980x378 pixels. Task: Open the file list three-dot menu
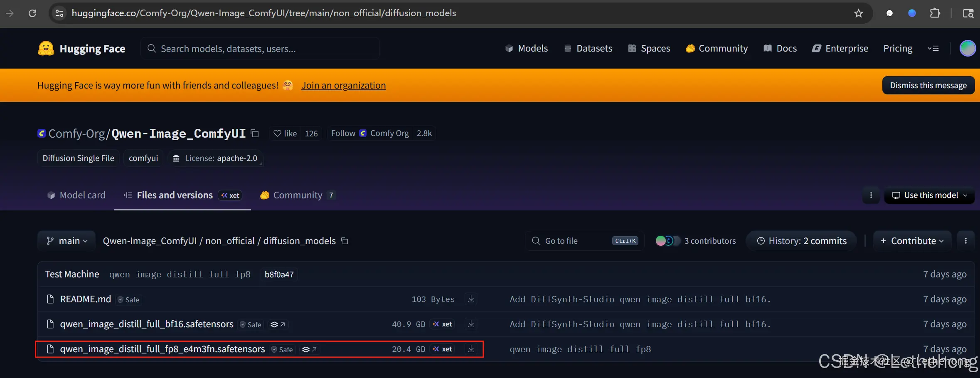point(966,241)
